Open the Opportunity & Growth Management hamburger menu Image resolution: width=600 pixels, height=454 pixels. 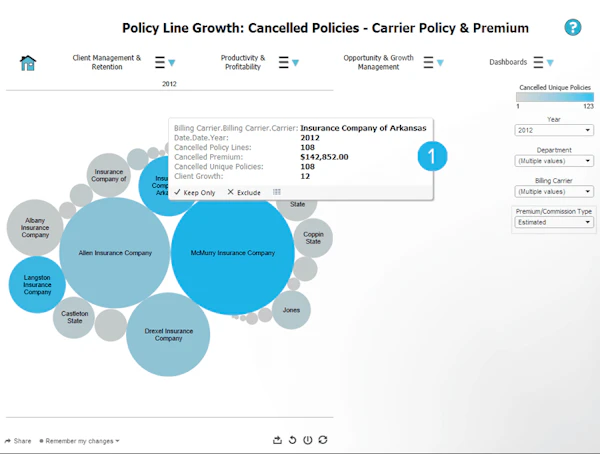point(434,62)
